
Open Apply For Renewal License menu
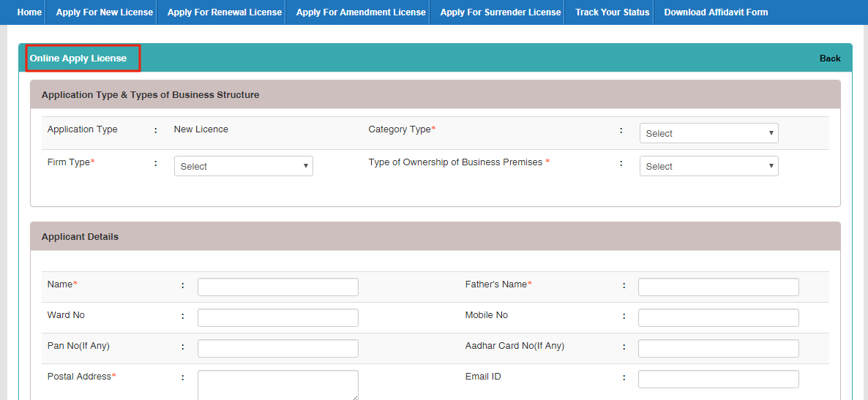pos(224,12)
